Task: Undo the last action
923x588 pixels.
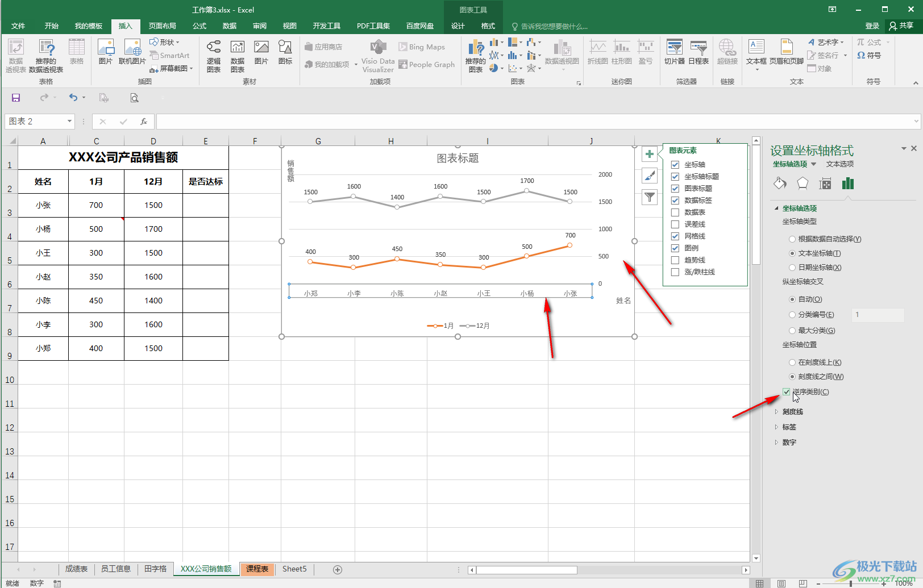Action: pos(73,98)
